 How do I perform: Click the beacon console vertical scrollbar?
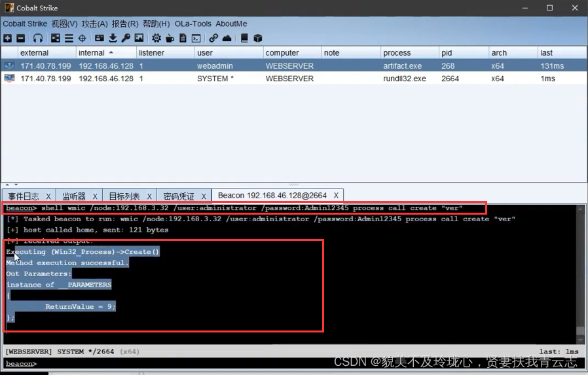pyautogui.click(x=581, y=274)
